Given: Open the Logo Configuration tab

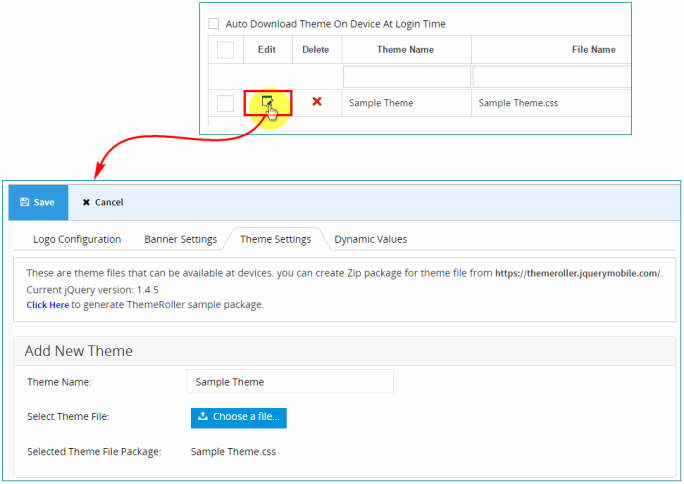Looking at the screenshot, I should point(77,239).
